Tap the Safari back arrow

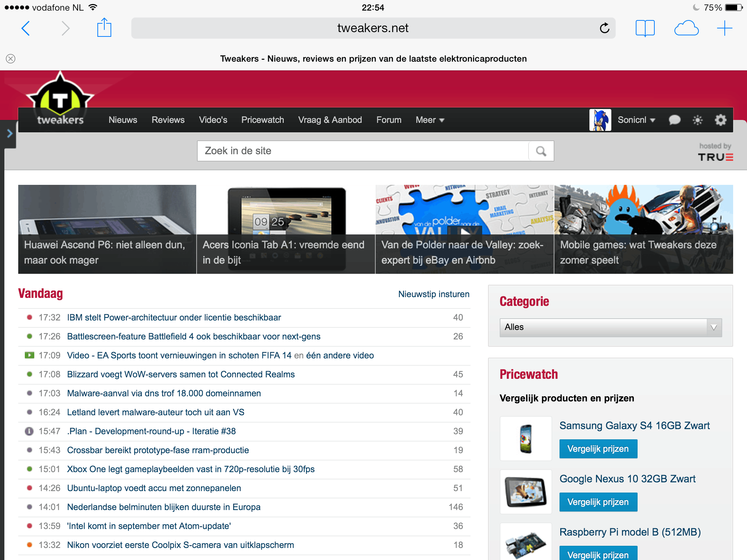[26, 28]
